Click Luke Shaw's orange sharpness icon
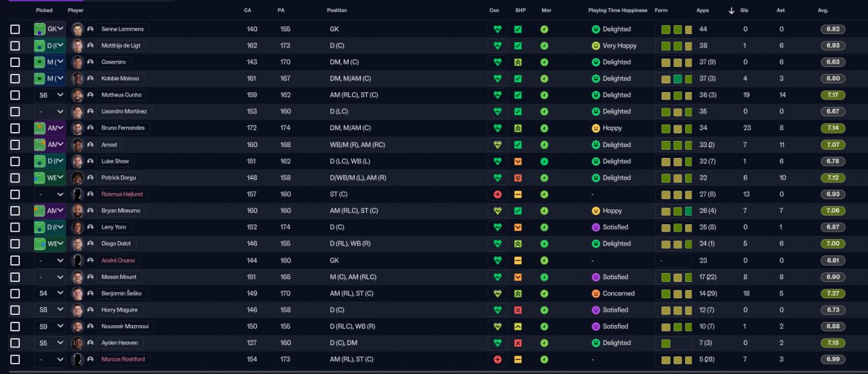 click(518, 161)
